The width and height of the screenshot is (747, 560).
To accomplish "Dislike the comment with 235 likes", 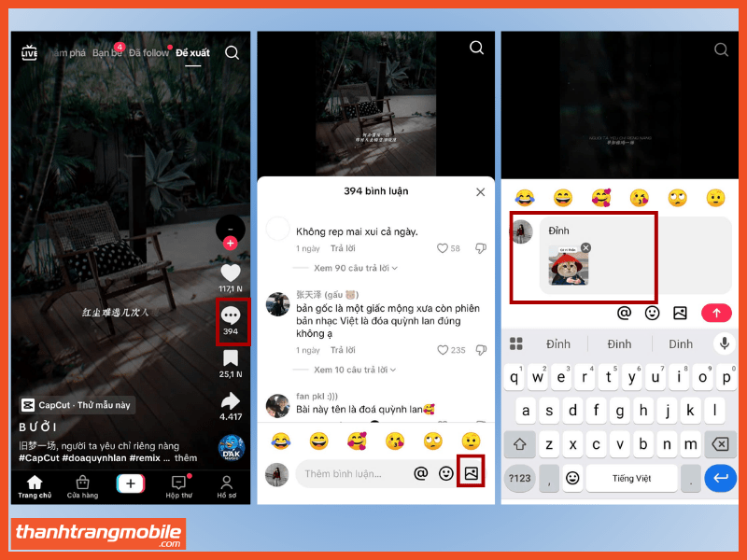I will click(481, 350).
